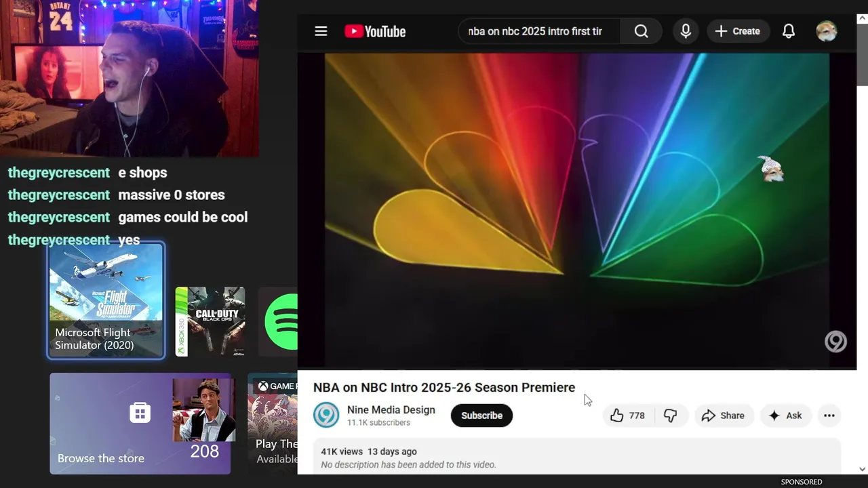The width and height of the screenshot is (868, 488).
Task: Click Nine Media watermark in video corner
Action: pos(835,342)
